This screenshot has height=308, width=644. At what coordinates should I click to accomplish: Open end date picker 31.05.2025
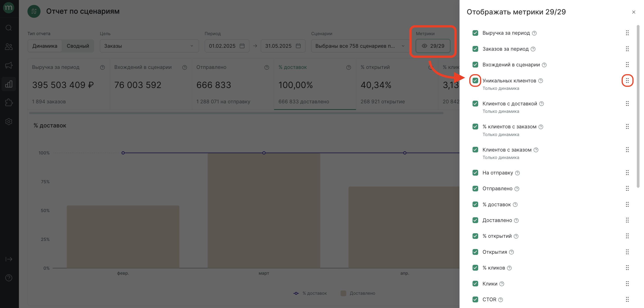pyautogui.click(x=283, y=46)
